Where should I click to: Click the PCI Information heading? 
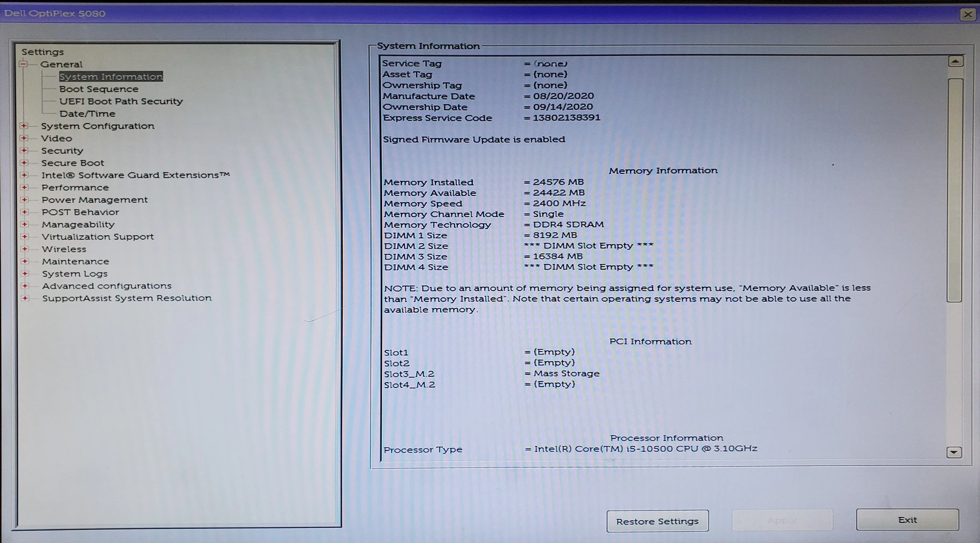651,341
